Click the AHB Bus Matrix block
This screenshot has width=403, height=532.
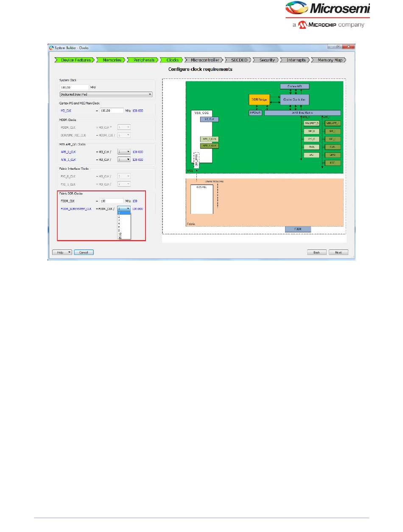pyautogui.click(x=302, y=113)
